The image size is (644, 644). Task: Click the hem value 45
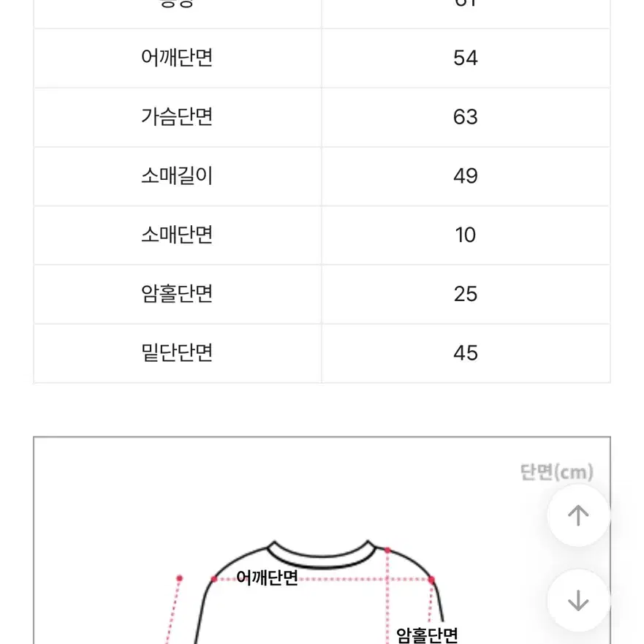[x=466, y=353]
